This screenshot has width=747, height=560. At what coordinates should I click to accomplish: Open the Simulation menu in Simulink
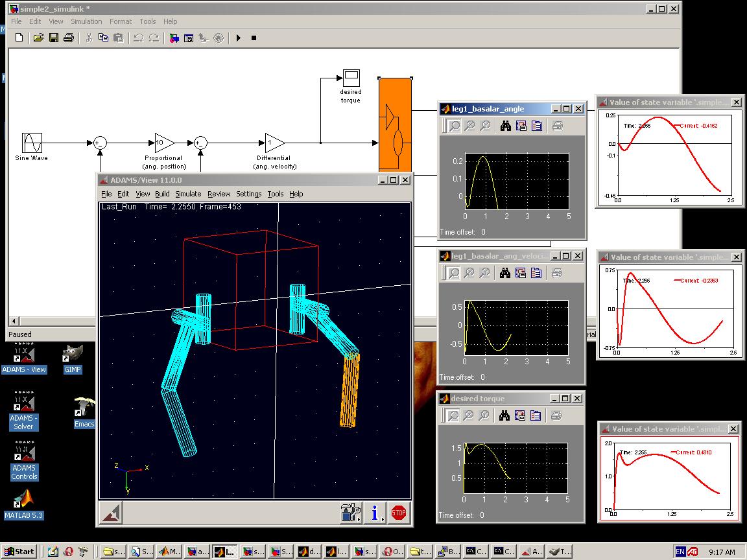tap(86, 21)
